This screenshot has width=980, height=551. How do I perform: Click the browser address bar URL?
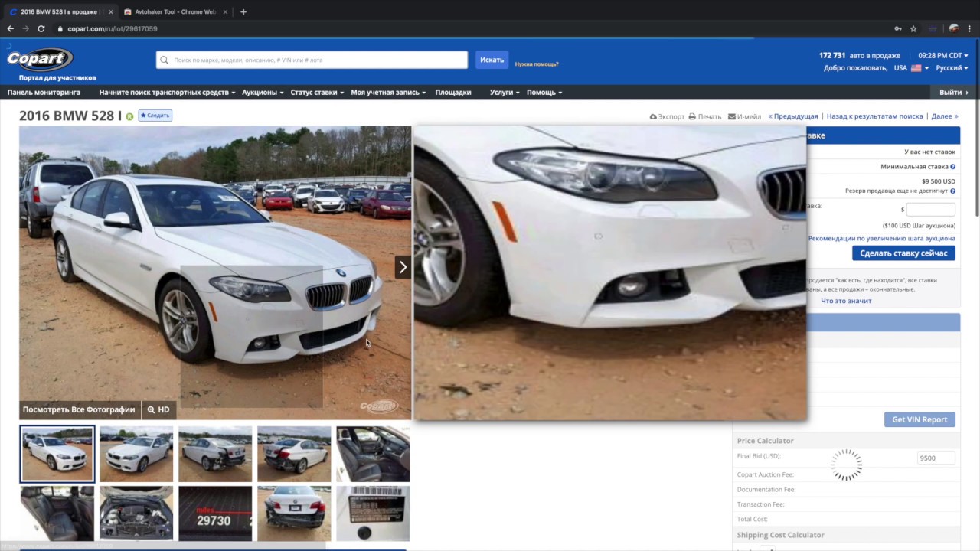[x=112, y=29]
